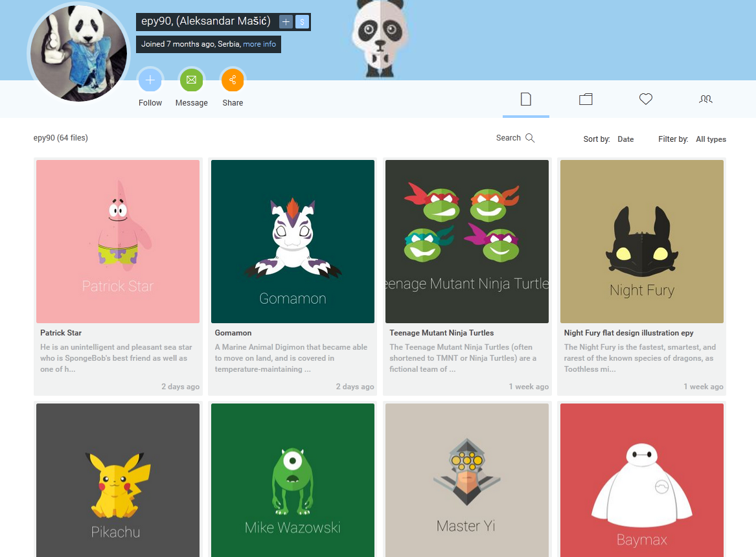Viewport: 756px width, 557px height.
Task: Switch to the files page-icon tab
Action: point(526,99)
